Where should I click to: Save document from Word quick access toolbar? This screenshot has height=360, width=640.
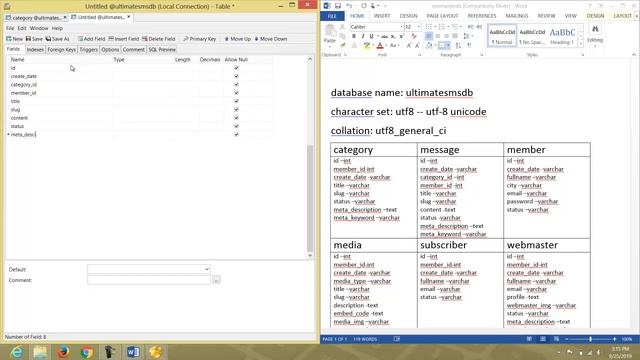[x=338, y=6]
